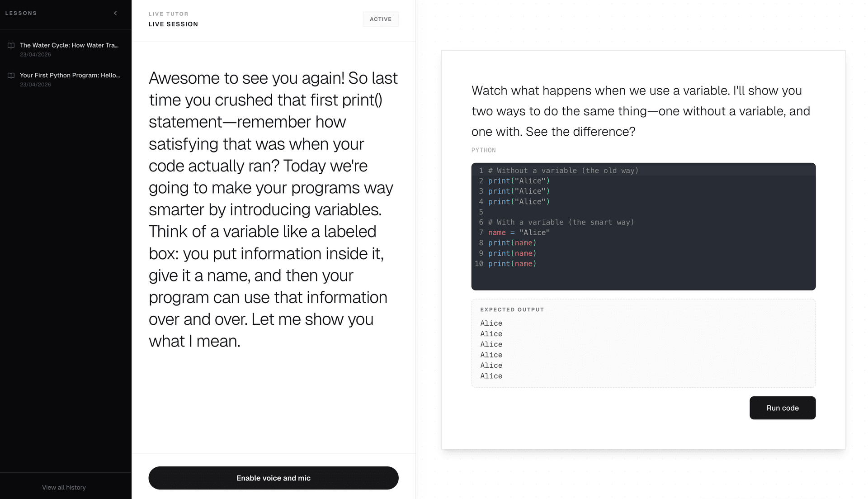Click the PYTHON language label

tap(483, 150)
